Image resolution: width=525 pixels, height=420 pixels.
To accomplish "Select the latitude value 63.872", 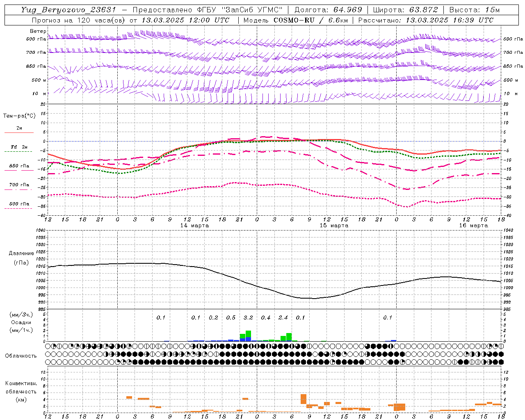I will coord(423,10).
